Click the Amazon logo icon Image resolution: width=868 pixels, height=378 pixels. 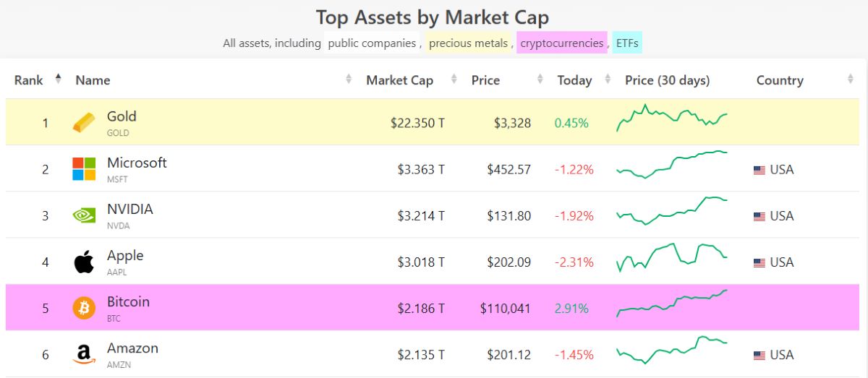tap(84, 354)
